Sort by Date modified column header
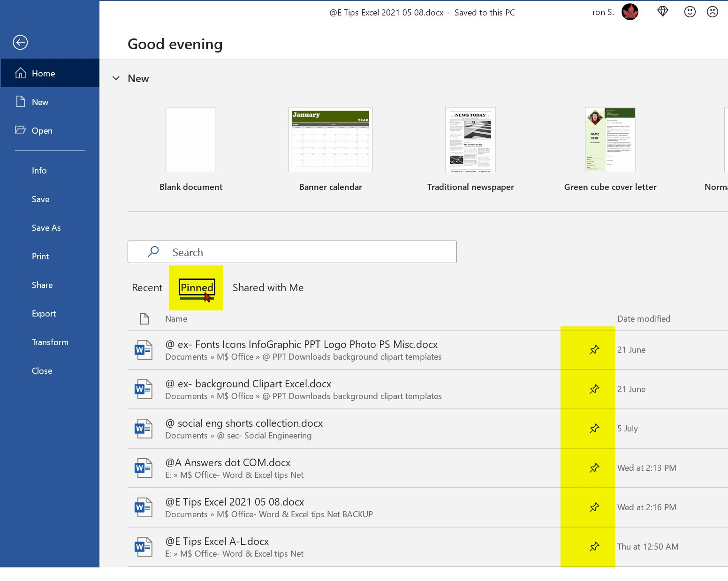This screenshot has width=728, height=581. click(644, 318)
